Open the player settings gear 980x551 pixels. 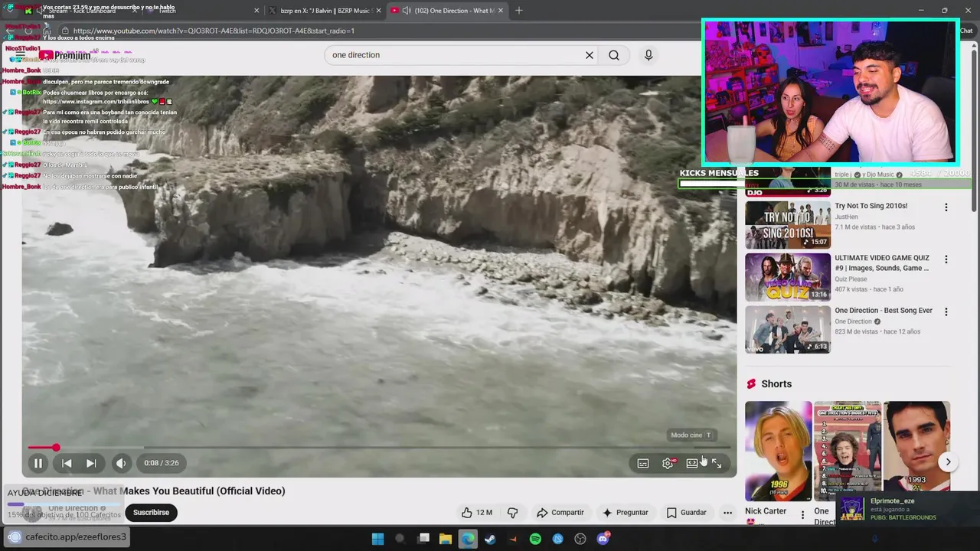click(x=668, y=463)
